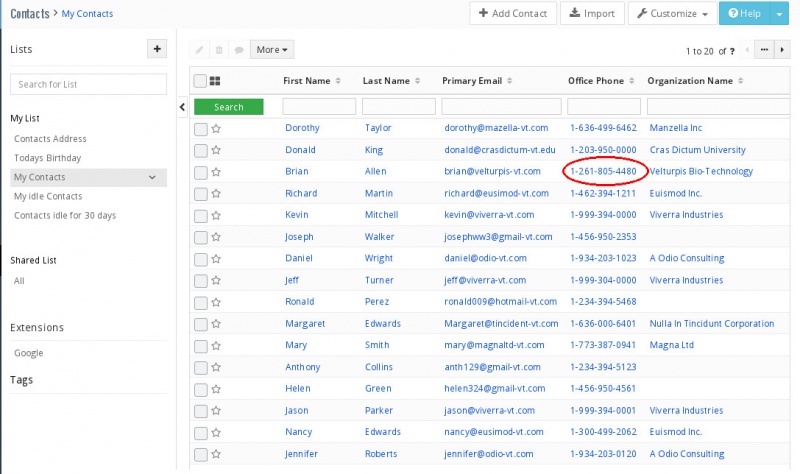Viewport: 800px width, 474px height.
Task: Click the plus icon to add a list
Action: tap(157, 49)
